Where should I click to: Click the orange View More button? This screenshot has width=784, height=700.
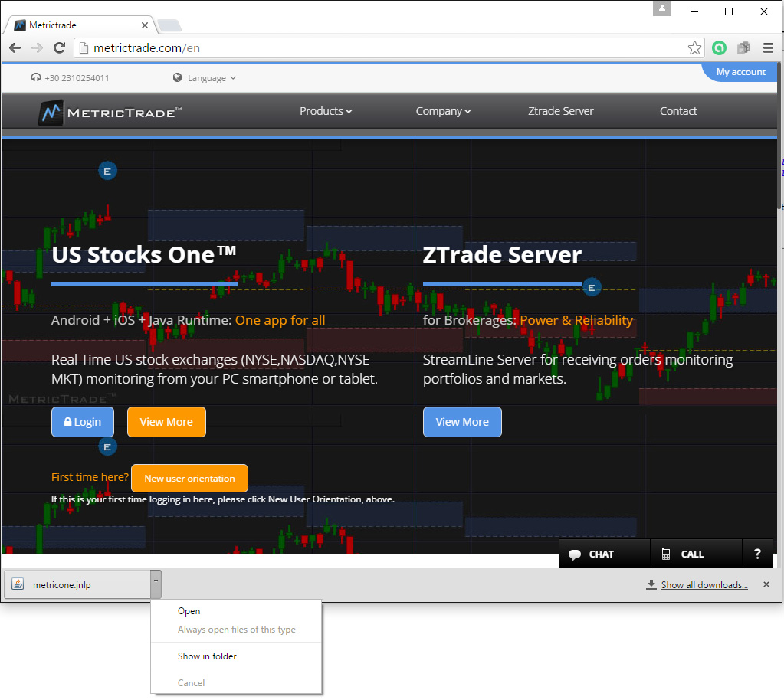(166, 422)
